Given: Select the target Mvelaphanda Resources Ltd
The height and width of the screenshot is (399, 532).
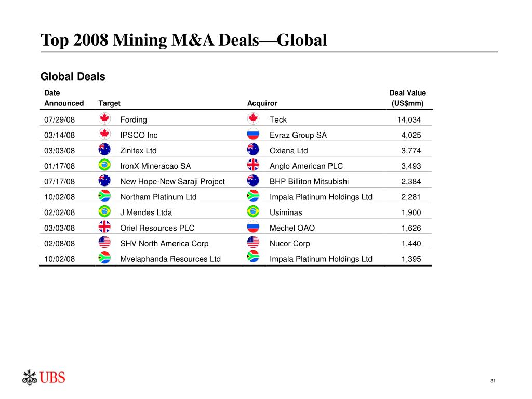Looking at the screenshot, I should pyautogui.click(x=170, y=259).
